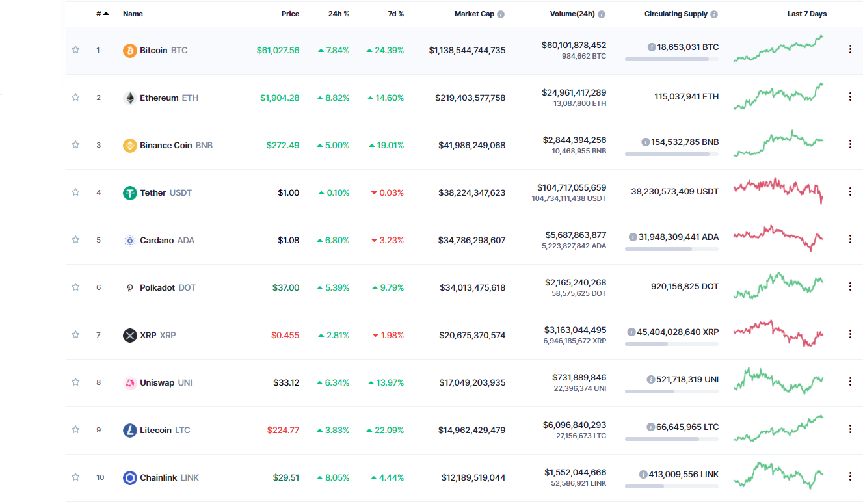Star Ethereum to add to watchlist
863x504 pixels.
(75, 98)
